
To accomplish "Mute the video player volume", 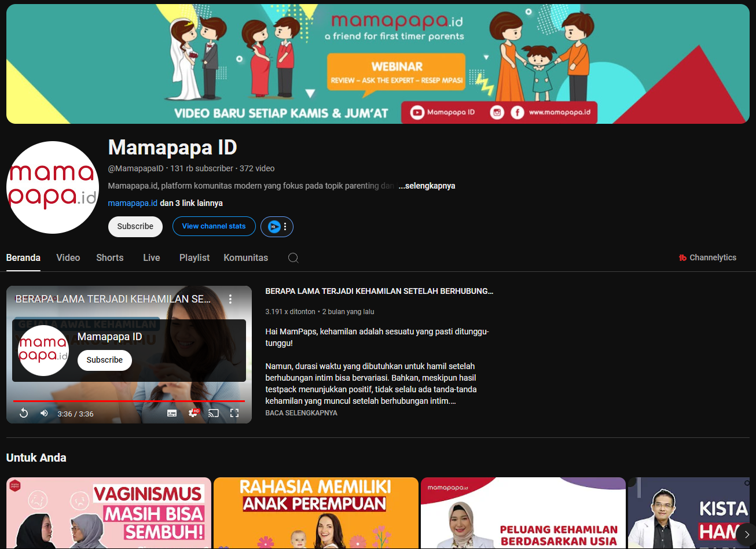I will click(44, 413).
